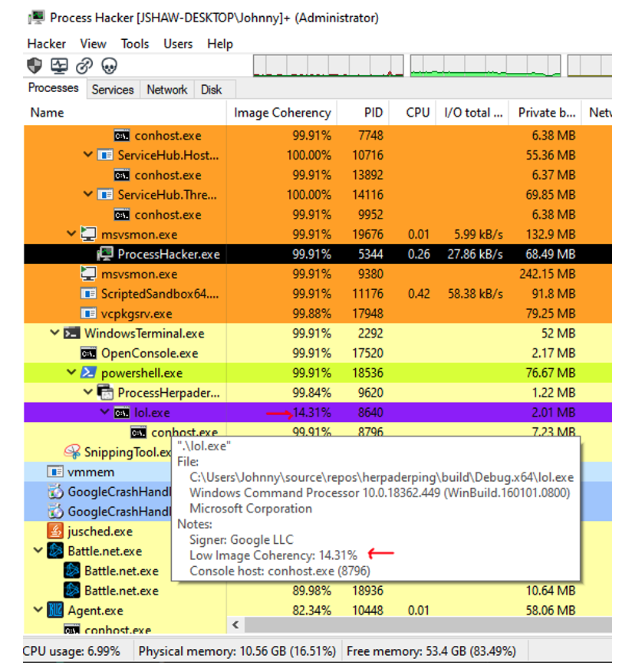Screen dimensions: 622x672
Task: Click the green memory history graph
Action: 485,65
